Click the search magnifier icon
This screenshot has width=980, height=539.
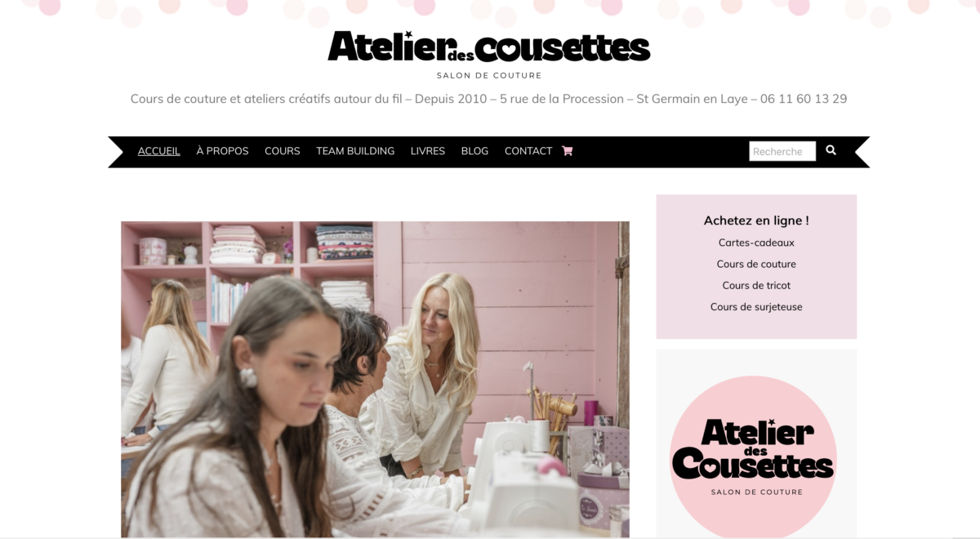point(831,150)
